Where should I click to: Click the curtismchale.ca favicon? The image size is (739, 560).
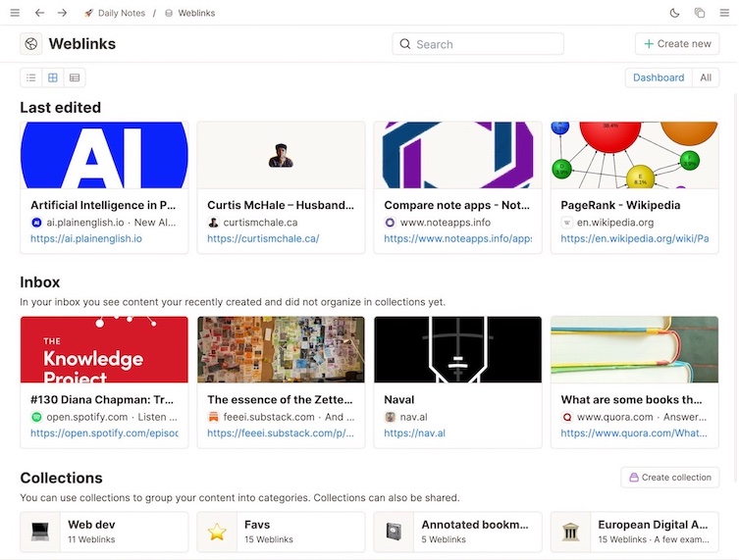tap(213, 223)
